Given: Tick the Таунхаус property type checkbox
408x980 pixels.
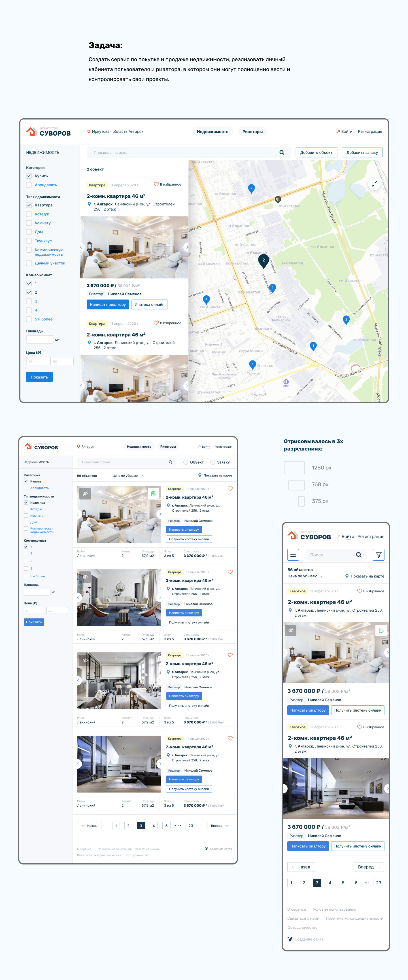Looking at the screenshot, I should (29, 241).
